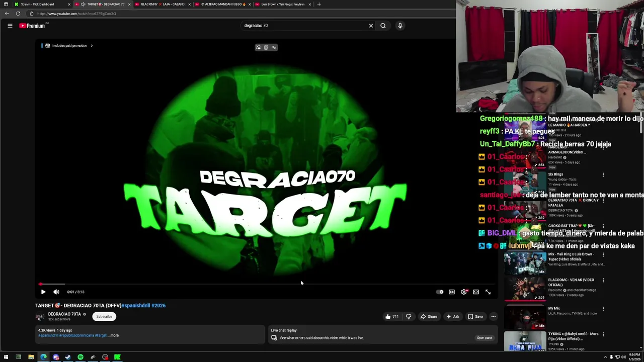Subscribe to DEGRACIAO 70TA channel
This screenshot has height=362, width=644.
coord(104,316)
